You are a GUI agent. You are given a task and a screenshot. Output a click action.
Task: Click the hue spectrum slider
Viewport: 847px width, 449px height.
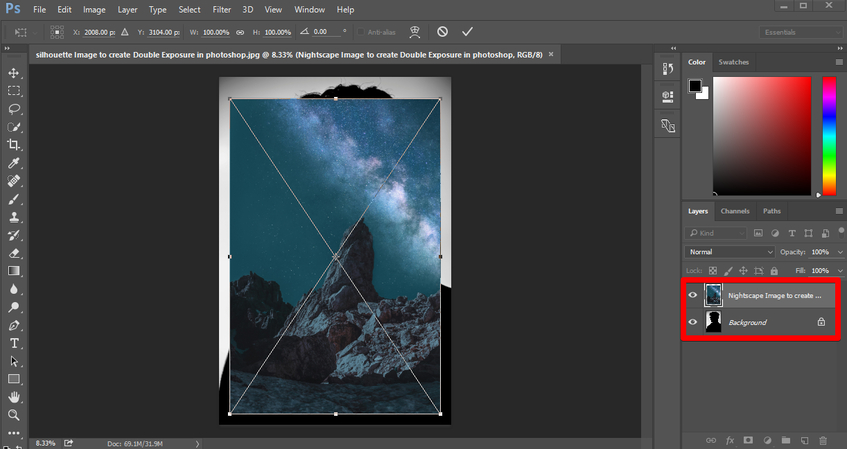pyautogui.click(x=829, y=136)
